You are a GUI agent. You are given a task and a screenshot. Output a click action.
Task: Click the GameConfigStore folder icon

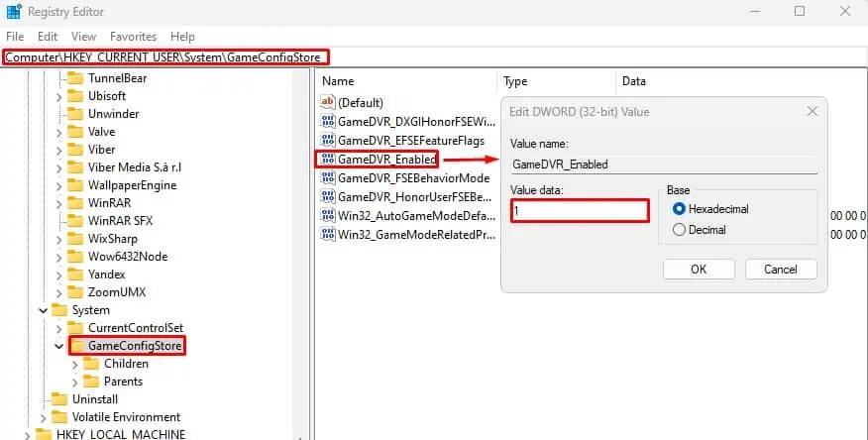click(78, 346)
